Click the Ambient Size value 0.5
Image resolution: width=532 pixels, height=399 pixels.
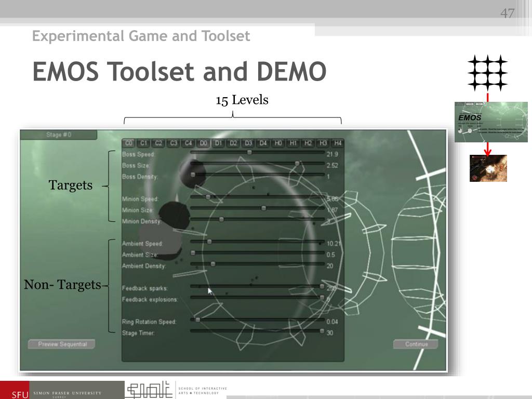330,255
